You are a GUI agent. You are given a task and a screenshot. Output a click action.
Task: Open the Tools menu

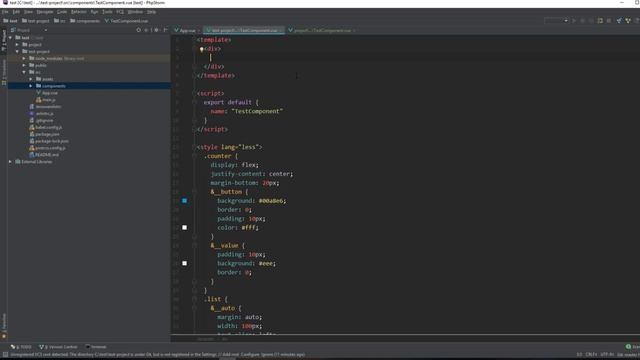pos(107,12)
